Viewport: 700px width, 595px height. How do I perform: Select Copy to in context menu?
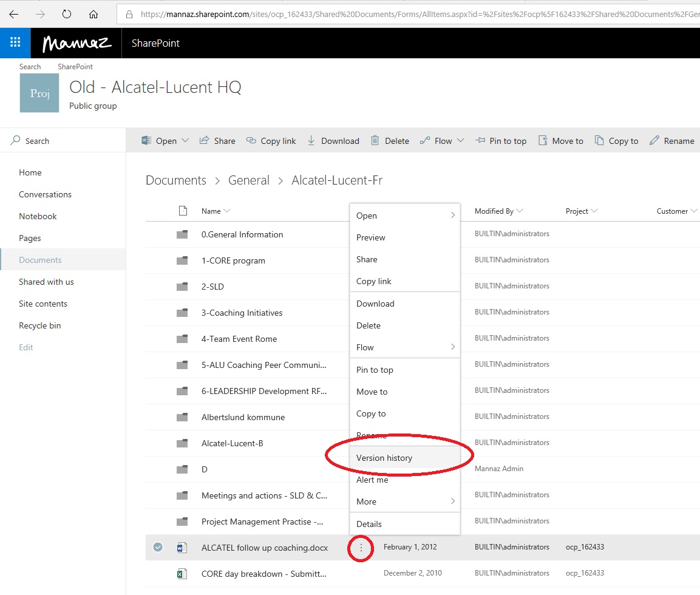tap(405, 413)
